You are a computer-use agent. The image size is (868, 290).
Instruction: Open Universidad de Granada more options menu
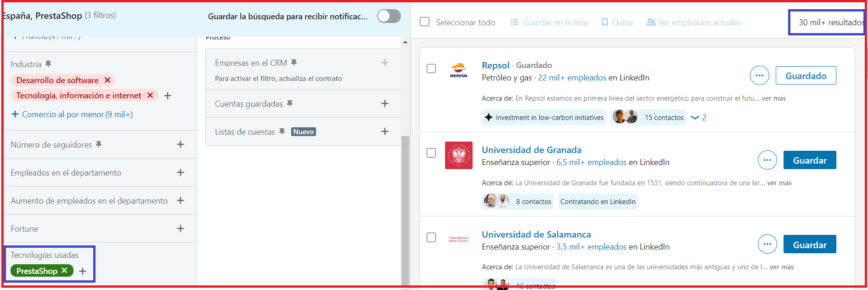coord(767,160)
